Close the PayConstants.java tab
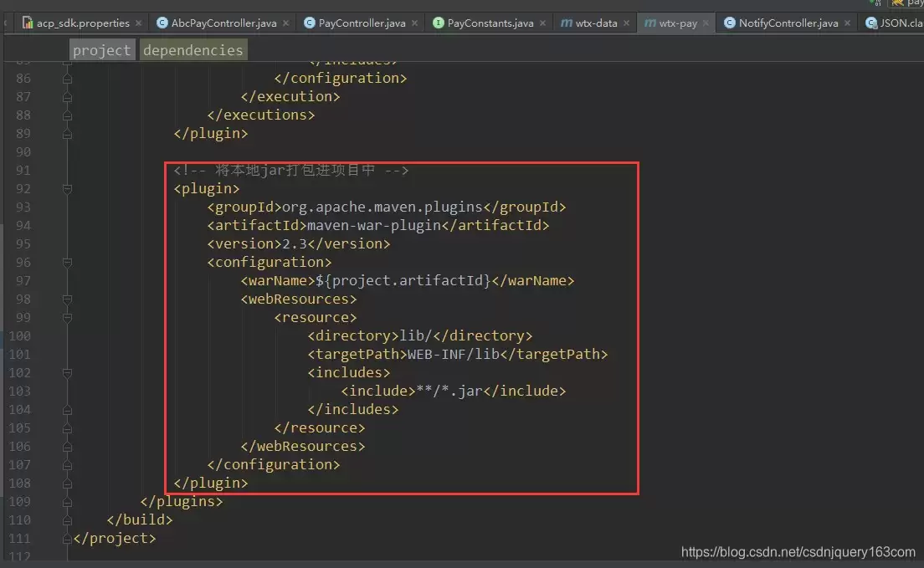This screenshot has width=924, height=568. [542, 23]
